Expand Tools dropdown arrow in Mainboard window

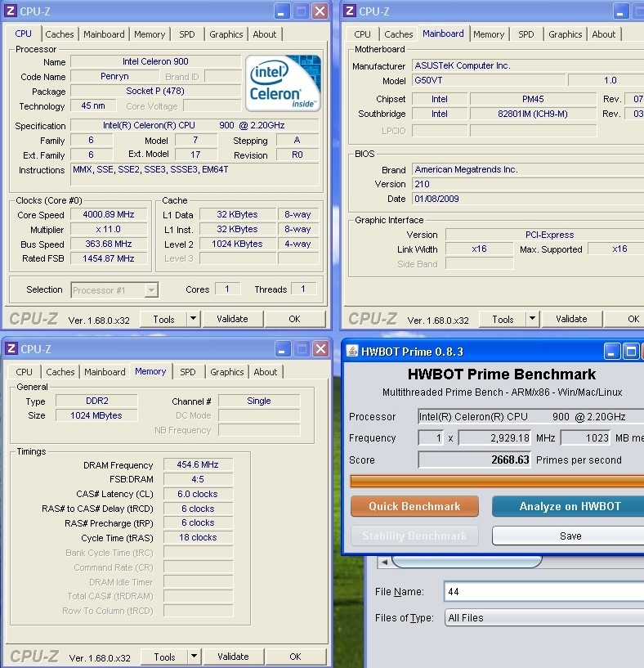tap(532, 319)
